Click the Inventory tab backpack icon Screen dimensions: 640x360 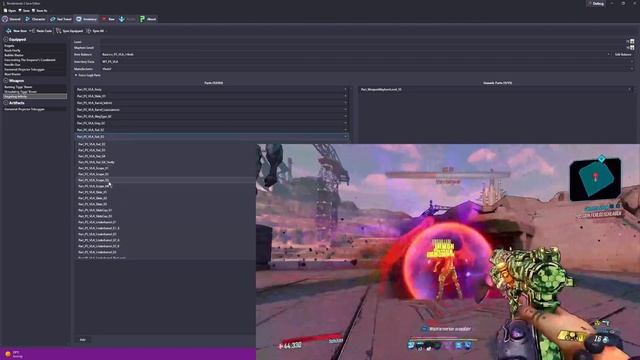pos(79,19)
